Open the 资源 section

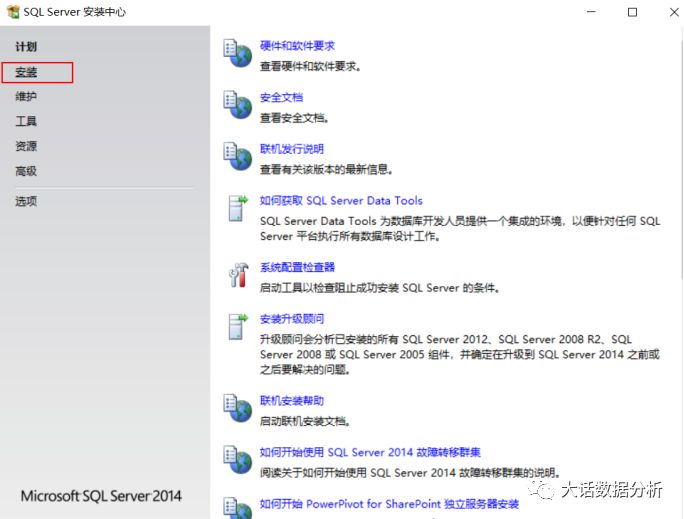tap(26, 146)
